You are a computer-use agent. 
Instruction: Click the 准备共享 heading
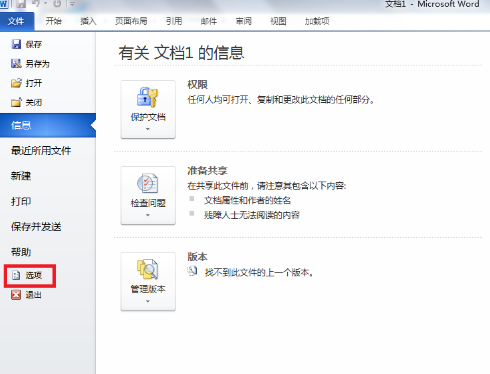pyautogui.click(x=207, y=171)
